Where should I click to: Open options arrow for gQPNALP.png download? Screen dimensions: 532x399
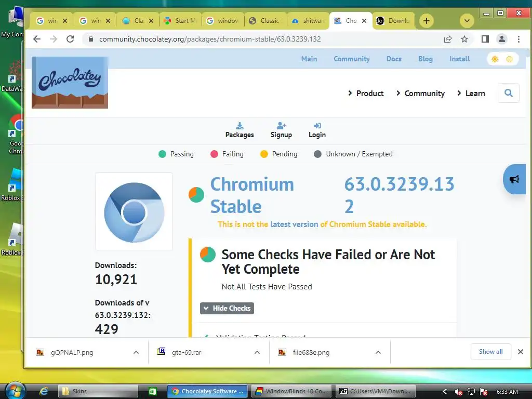[136, 352]
